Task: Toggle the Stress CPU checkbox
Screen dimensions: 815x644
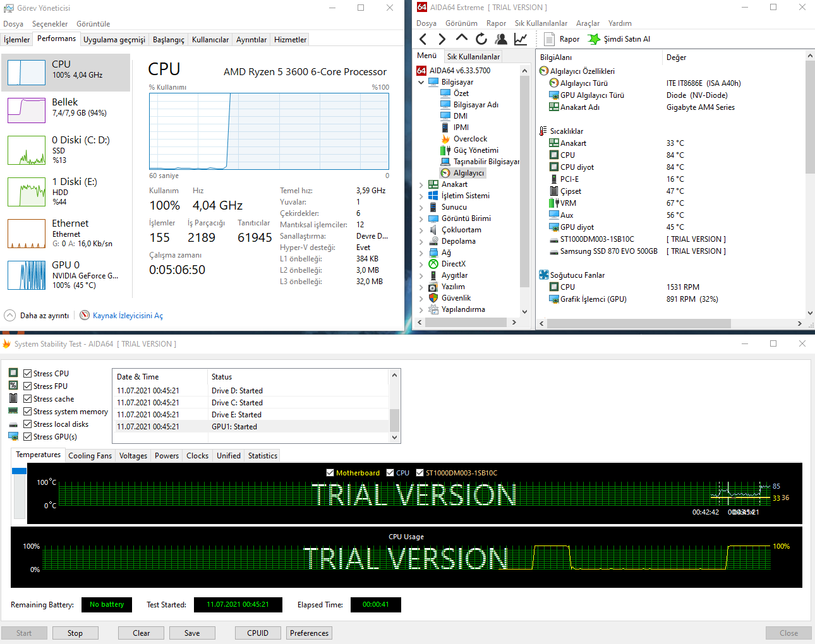Action: (x=28, y=374)
